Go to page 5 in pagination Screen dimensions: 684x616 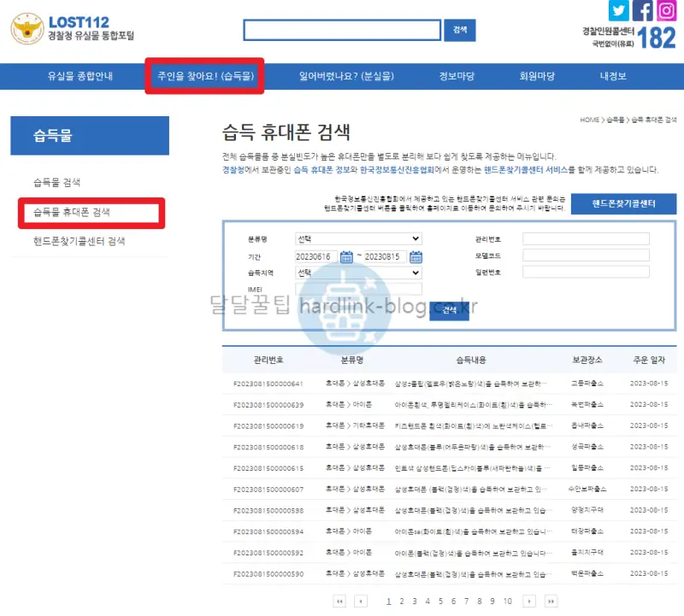pyautogui.click(x=441, y=601)
